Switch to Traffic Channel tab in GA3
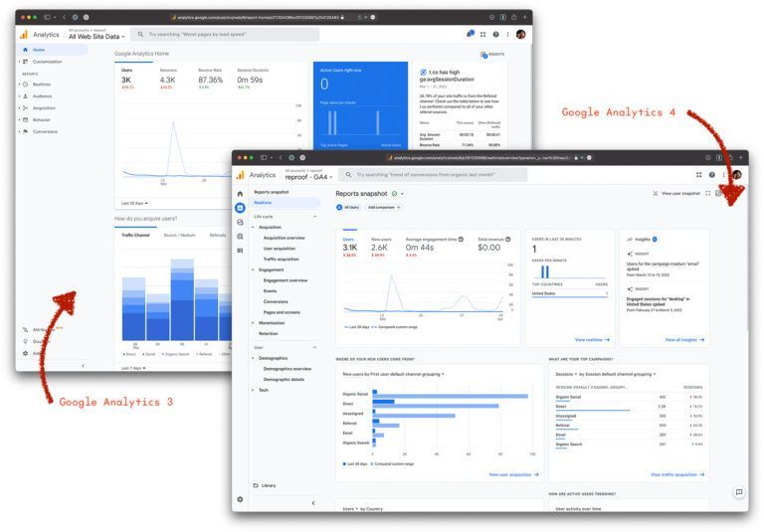This screenshot has height=532, width=764. pyautogui.click(x=135, y=236)
